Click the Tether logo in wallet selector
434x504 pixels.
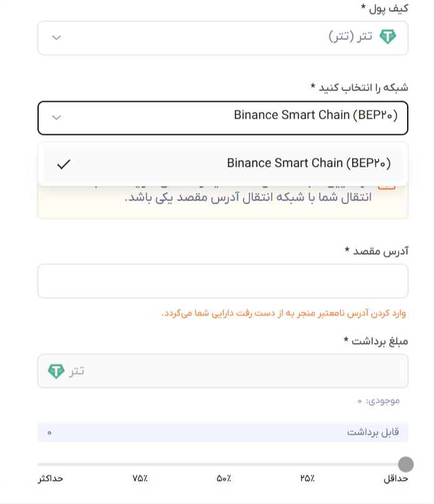coord(388,37)
